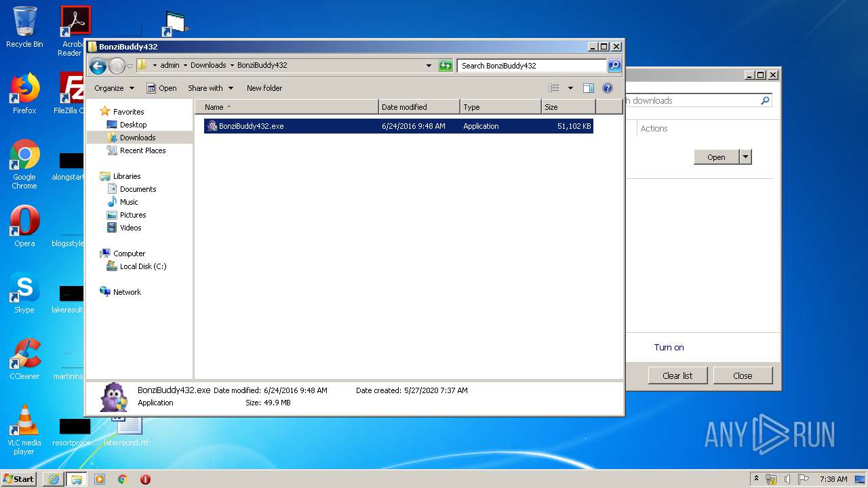
Task: Open Windows Media Player on taskbar
Action: click(x=100, y=479)
